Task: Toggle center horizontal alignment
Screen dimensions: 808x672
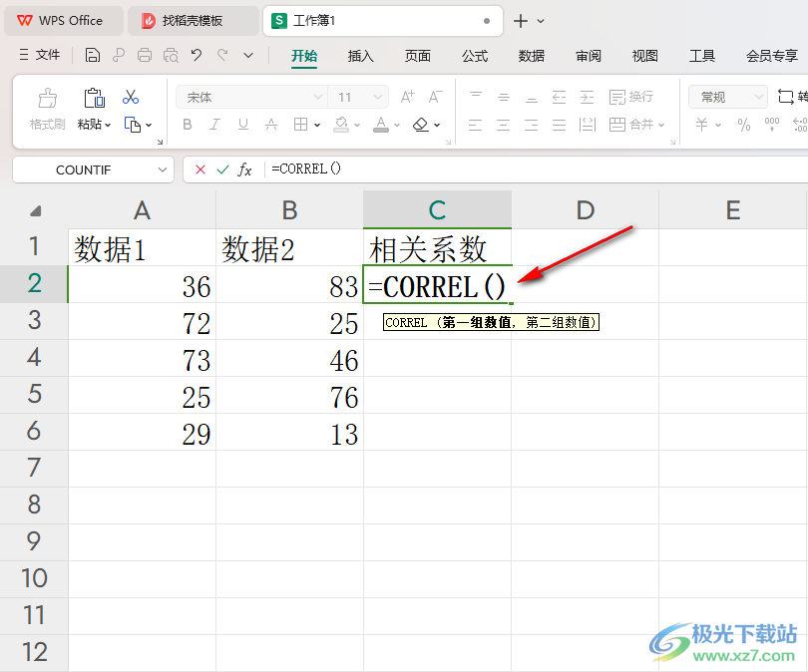Action: (504, 124)
